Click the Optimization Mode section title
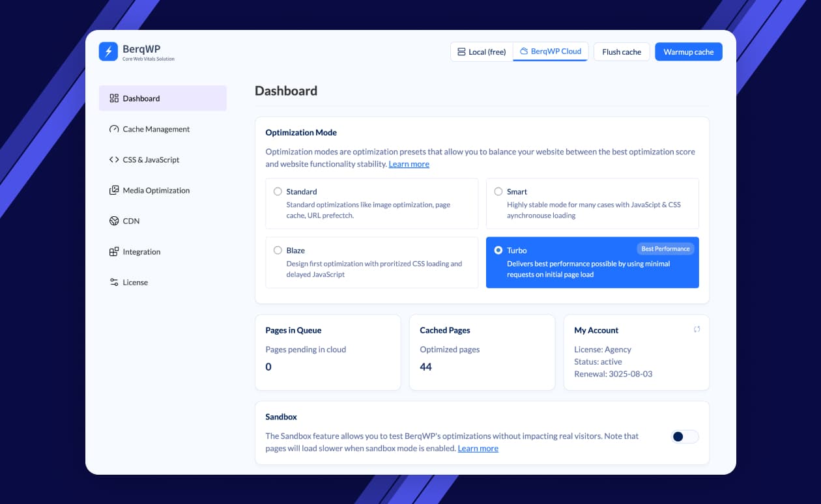Screen dimensions: 821x504 click(301, 132)
